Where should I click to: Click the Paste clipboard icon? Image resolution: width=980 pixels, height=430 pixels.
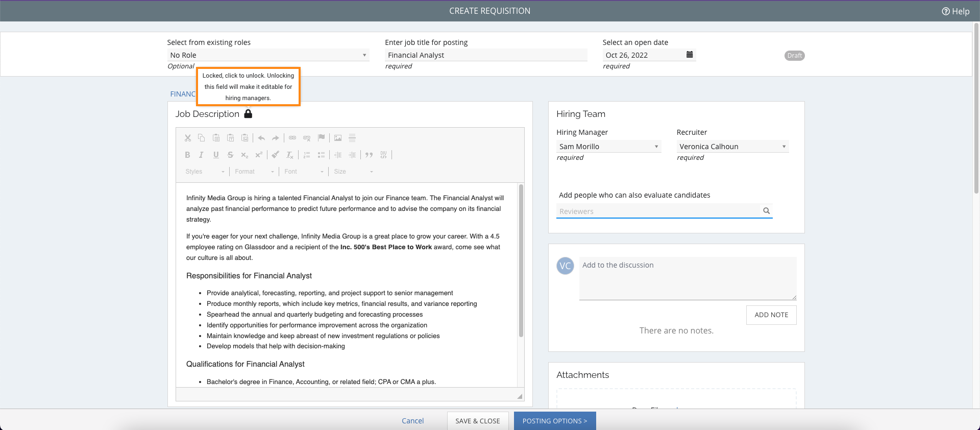click(x=216, y=138)
